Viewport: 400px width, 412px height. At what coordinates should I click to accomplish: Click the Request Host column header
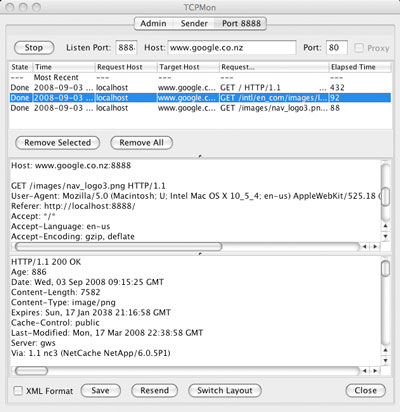pos(126,67)
